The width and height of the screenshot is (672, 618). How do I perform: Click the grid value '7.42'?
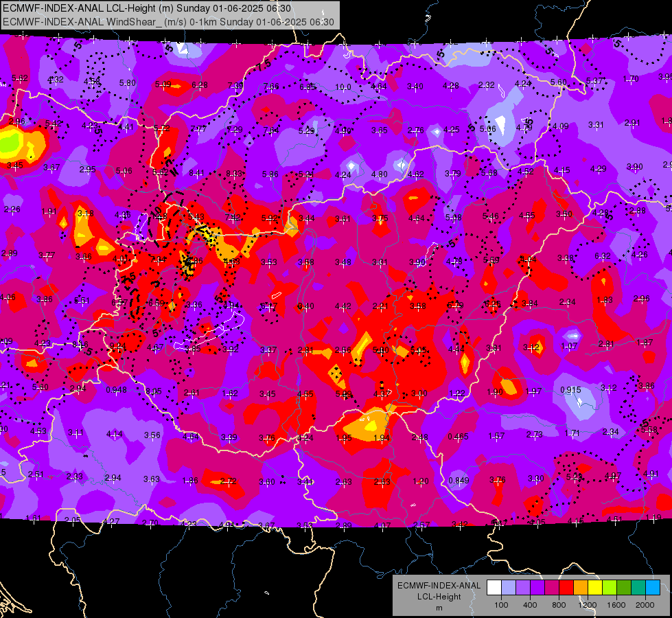pos(233,218)
